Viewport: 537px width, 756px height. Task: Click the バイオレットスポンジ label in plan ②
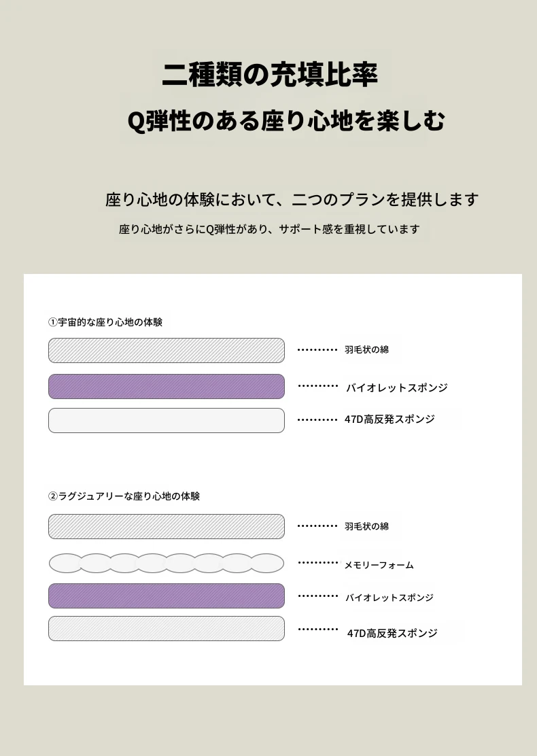click(389, 598)
